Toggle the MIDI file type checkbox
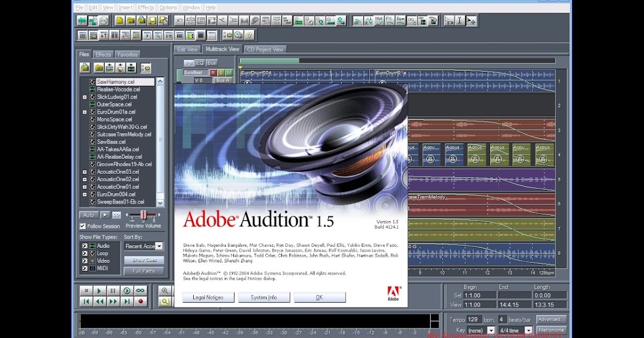 85,268
